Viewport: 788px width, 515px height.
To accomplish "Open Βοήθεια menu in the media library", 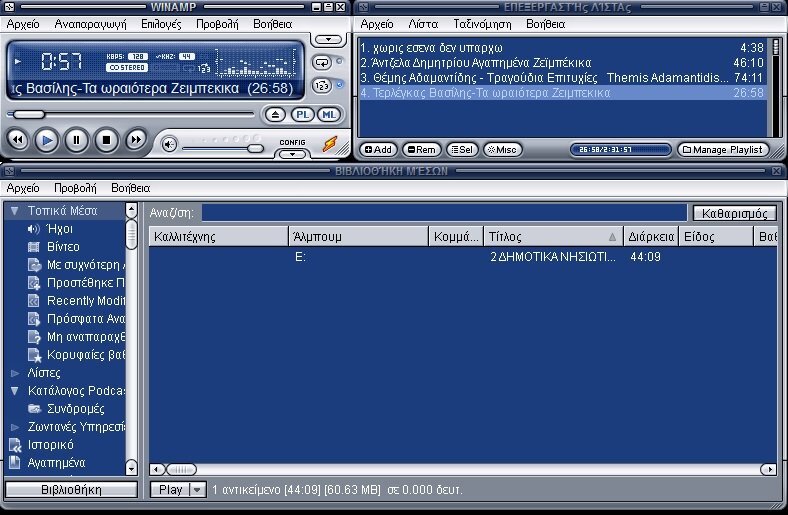I will pos(131,188).
